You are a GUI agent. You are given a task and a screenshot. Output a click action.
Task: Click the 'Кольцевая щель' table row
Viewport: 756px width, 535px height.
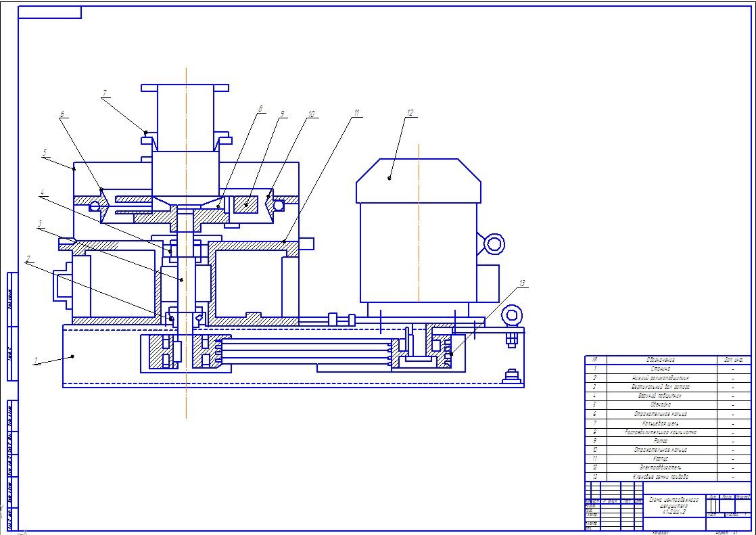(x=661, y=423)
